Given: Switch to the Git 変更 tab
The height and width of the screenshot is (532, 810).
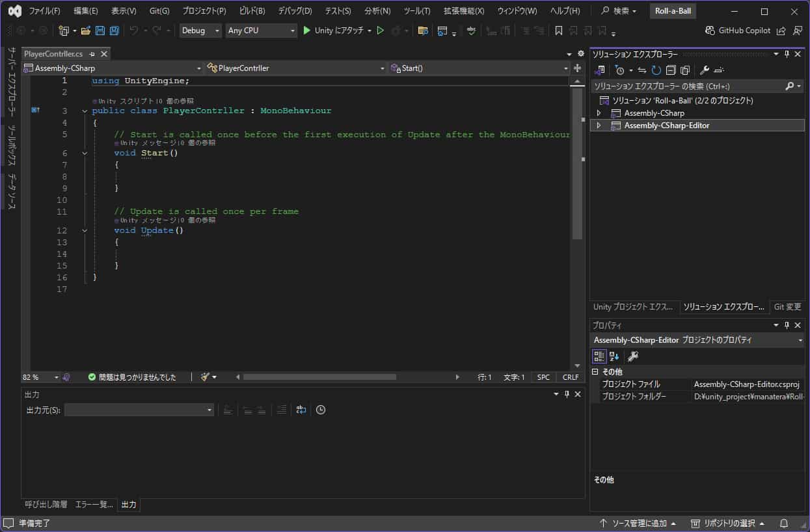Looking at the screenshot, I should [x=787, y=307].
